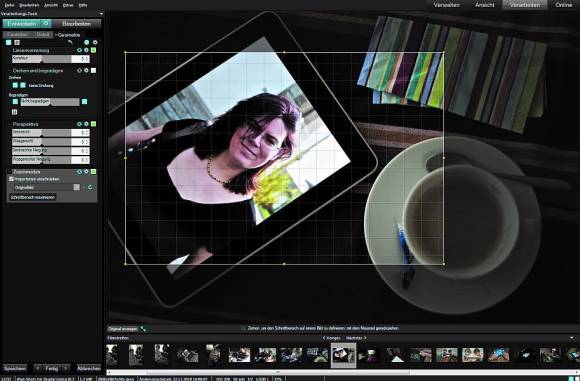Click the Fertig button

tap(51, 368)
